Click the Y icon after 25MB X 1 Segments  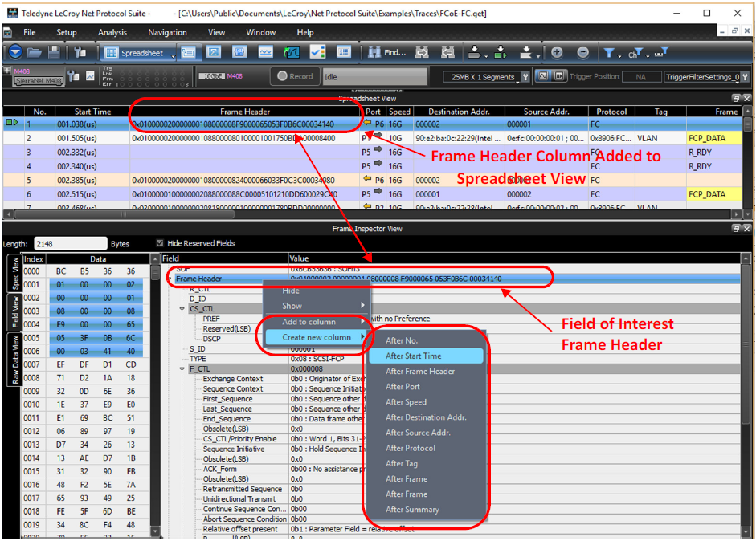click(x=525, y=76)
